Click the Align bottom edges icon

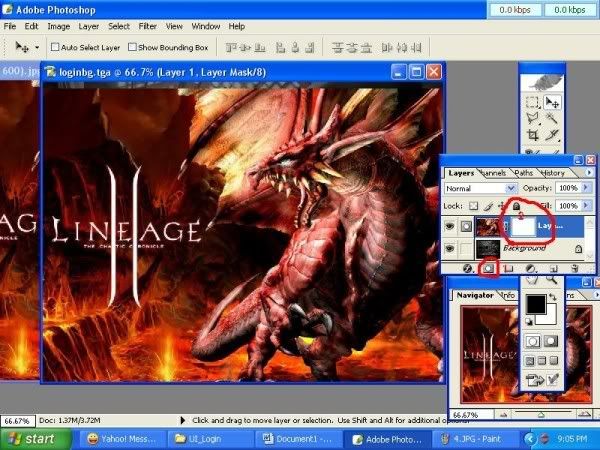coord(260,48)
